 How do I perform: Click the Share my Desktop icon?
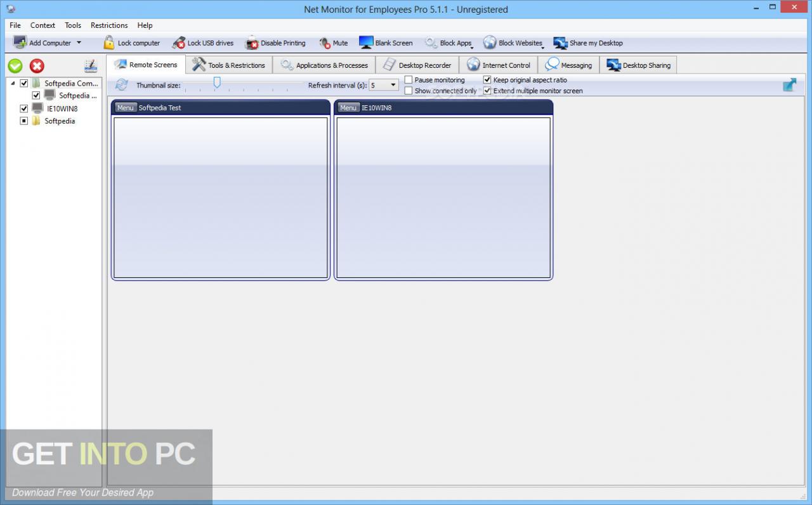pos(560,43)
